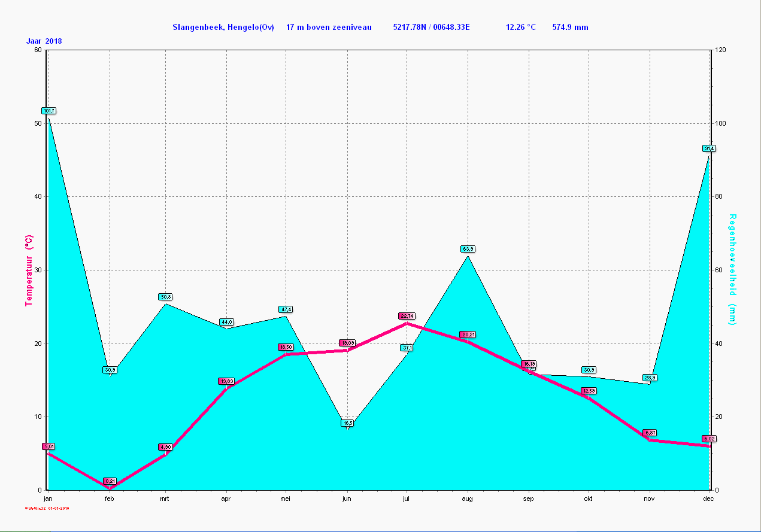Viewport: 761px width, 532px height.
Task: Click the 574.9 mm total rainfall text
Action: pos(570,27)
